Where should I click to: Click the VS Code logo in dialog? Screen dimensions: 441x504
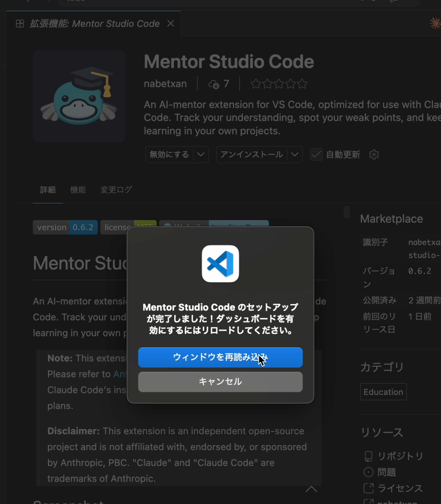pyautogui.click(x=220, y=264)
